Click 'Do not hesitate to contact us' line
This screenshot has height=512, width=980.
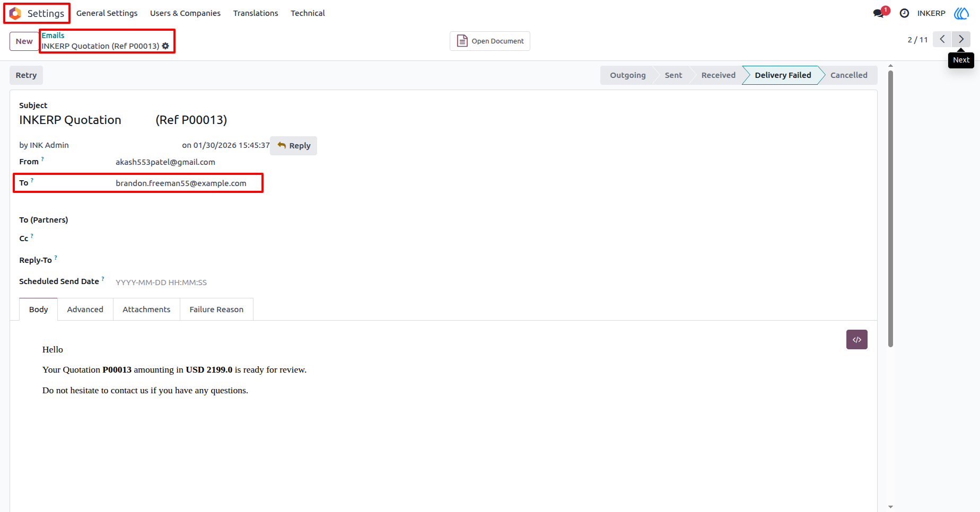[x=145, y=391]
